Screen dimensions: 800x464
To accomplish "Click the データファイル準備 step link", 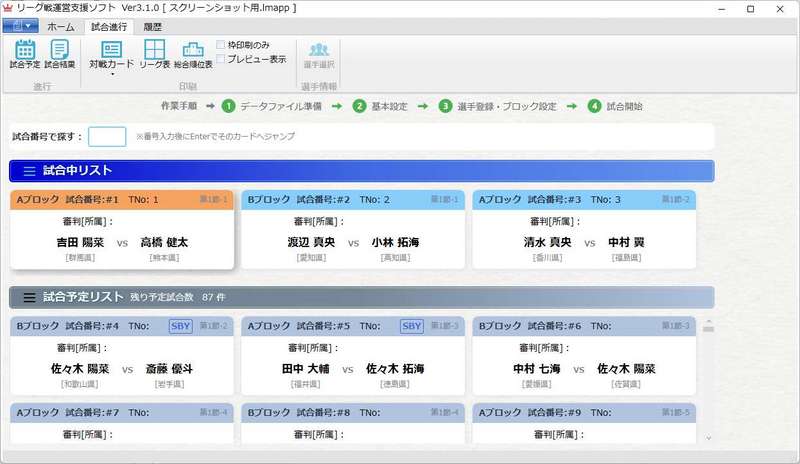I will [x=281, y=106].
